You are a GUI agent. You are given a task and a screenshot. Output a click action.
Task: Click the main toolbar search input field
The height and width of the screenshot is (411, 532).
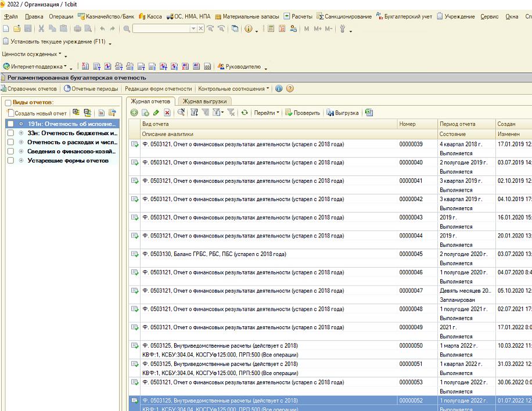coord(161,29)
